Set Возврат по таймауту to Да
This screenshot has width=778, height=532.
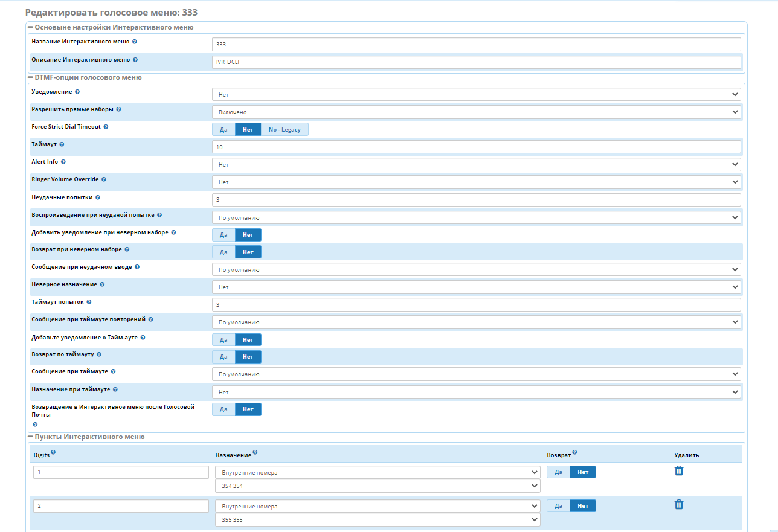point(223,357)
